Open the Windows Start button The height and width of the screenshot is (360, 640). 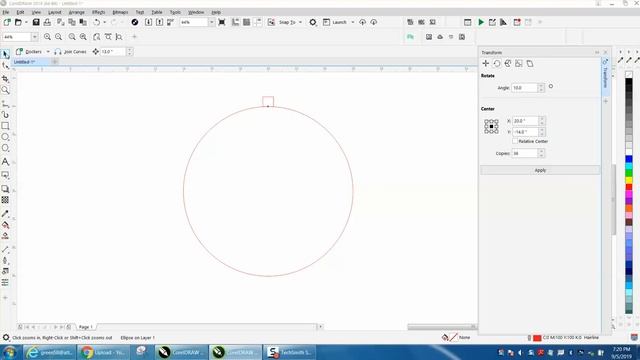(10, 352)
